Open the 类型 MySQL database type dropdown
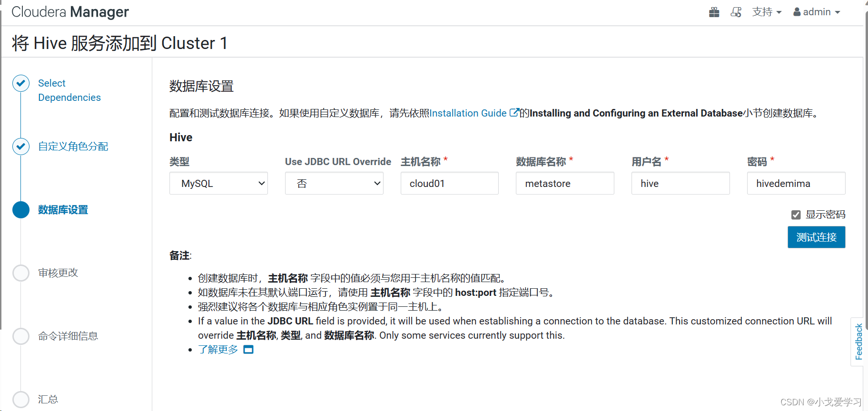868x411 pixels. (218, 183)
